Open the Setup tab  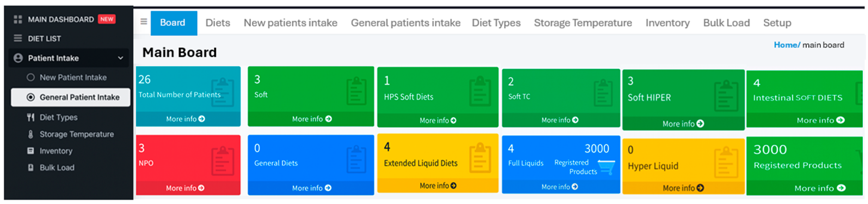pyautogui.click(x=777, y=23)
